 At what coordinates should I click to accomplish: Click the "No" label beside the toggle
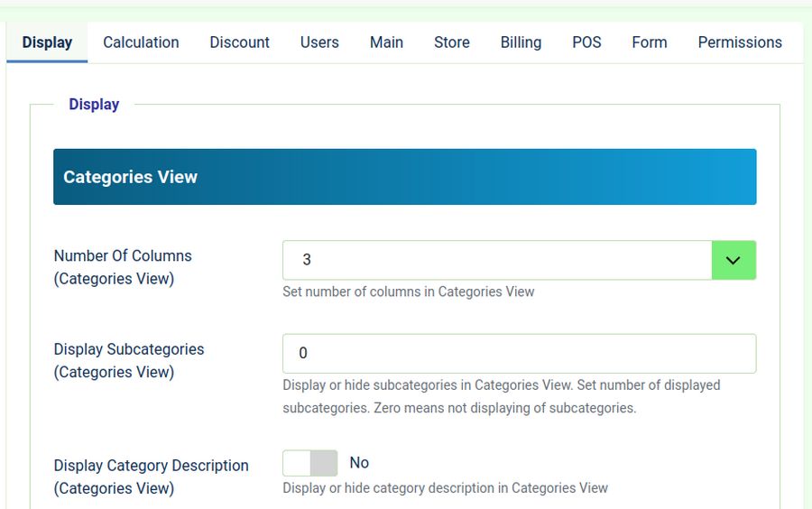[x=359, y=463]
